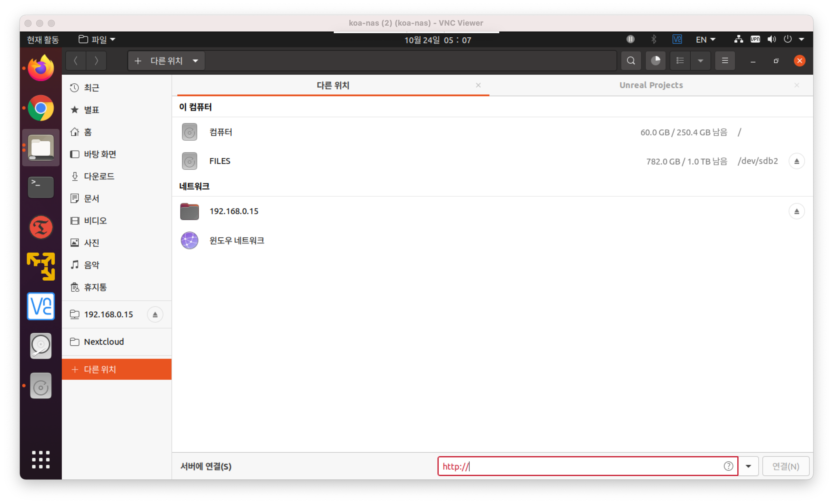The width and height of the screenshot is (833, 504).
Task: Unmount 192.168.0.15 in Network list
Action: 797,211
